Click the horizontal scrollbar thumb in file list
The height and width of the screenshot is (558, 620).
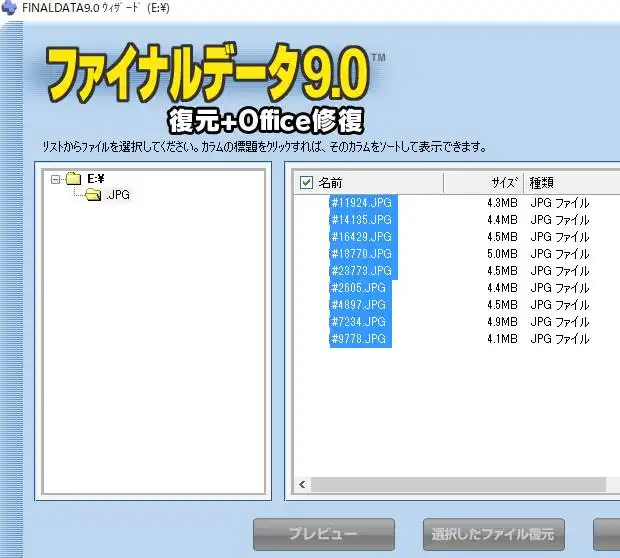(x=458, y=484)
